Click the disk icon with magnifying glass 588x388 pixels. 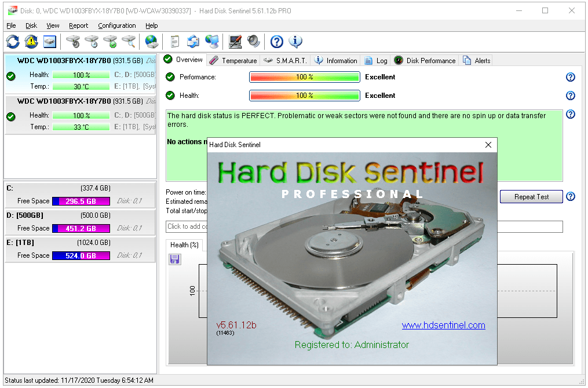click(x=129, y=42)
